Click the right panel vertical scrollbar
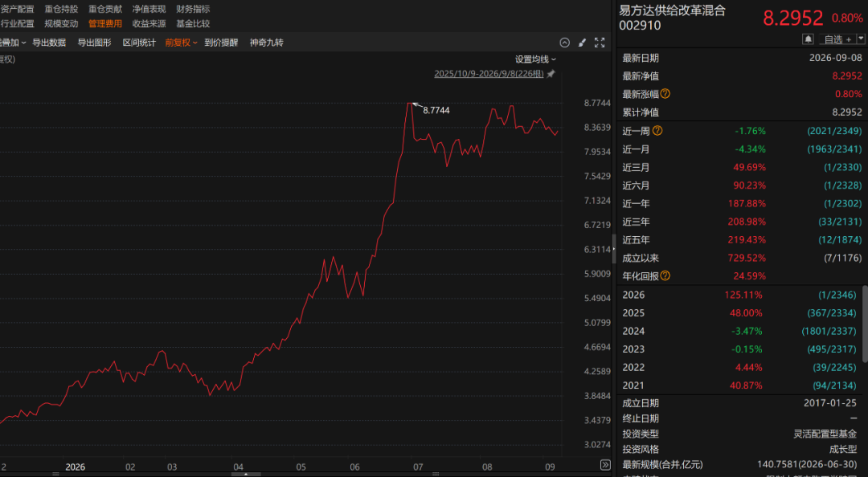 865,324
